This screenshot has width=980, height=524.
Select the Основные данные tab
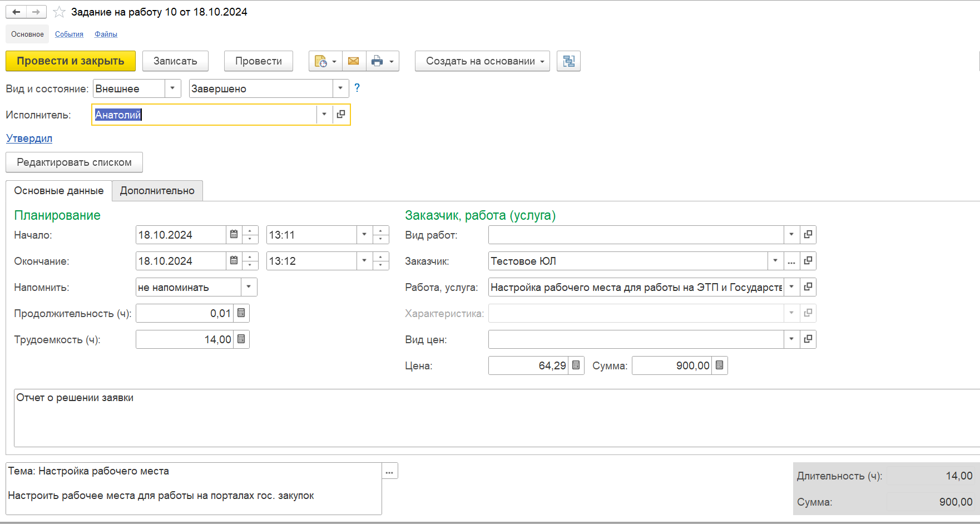click(x=59, y=191)
